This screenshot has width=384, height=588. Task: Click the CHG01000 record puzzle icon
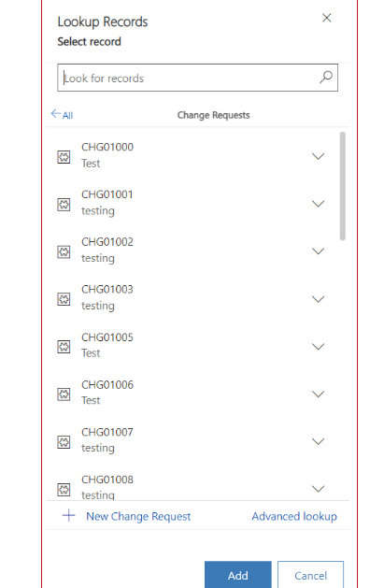click(x=64, y=157)
